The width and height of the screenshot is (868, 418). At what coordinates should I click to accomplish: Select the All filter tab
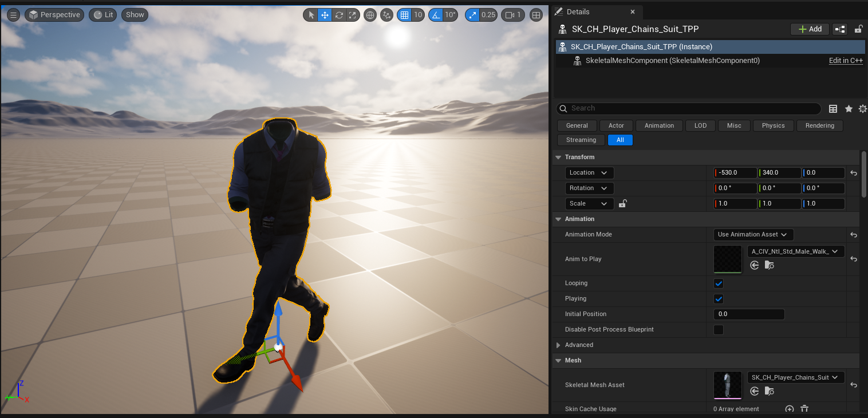620,140
